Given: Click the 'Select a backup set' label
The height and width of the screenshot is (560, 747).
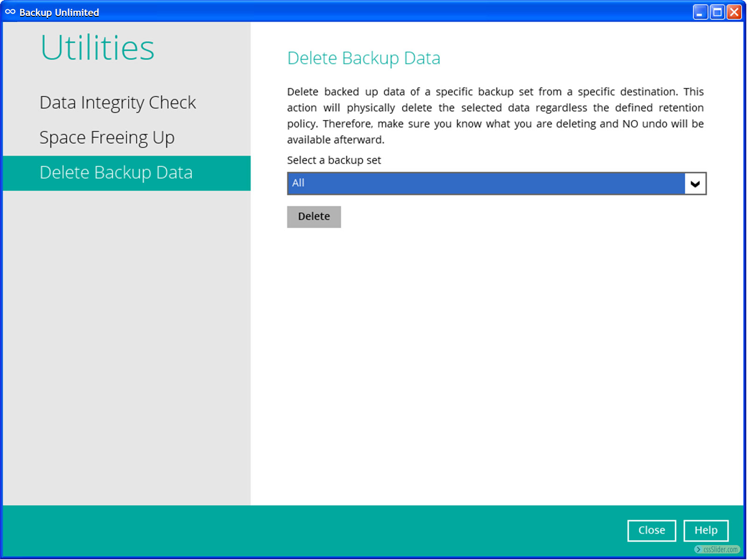Looking at the screenshot, I should [334, 160].
